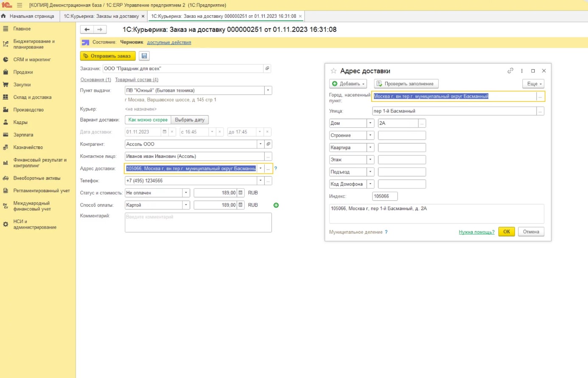588x378 pixels.
Task: Click the 1C logo icon
Action: [7, 5]
